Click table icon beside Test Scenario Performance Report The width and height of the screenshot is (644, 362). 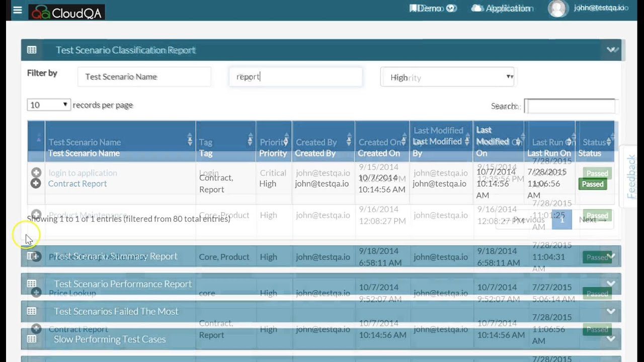pyautogui.click(x=32, y=284)
